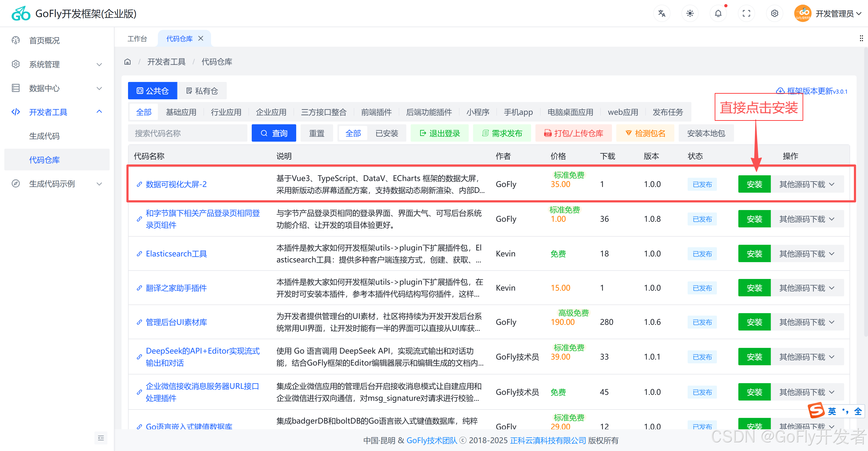Select the 首页概况 dashboard icon
The image size is (868, 451).
point(15,40)
